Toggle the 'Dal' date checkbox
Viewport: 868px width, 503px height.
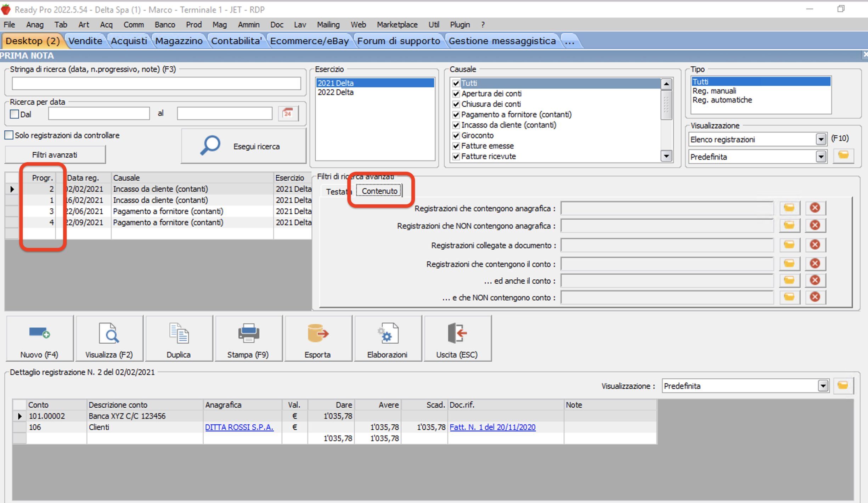point(15,114)
